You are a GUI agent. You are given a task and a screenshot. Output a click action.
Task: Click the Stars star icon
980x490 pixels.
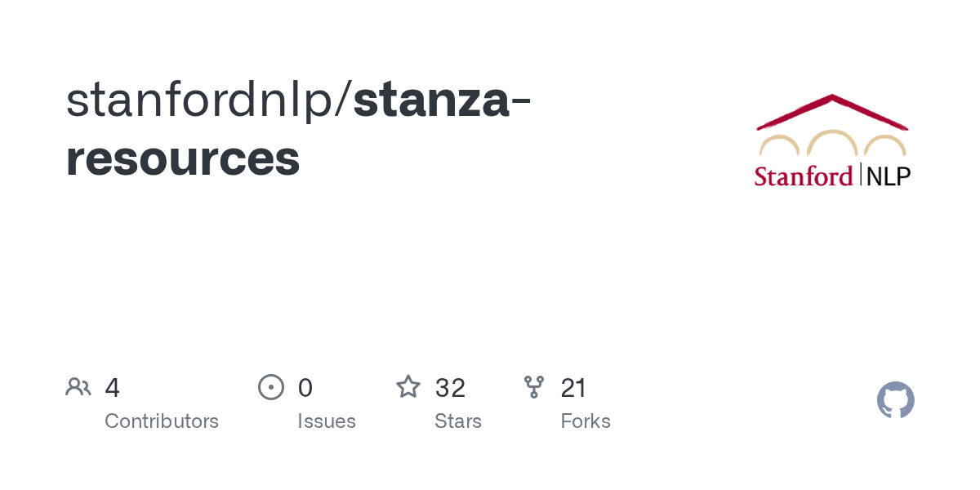[x=408, y=387]
